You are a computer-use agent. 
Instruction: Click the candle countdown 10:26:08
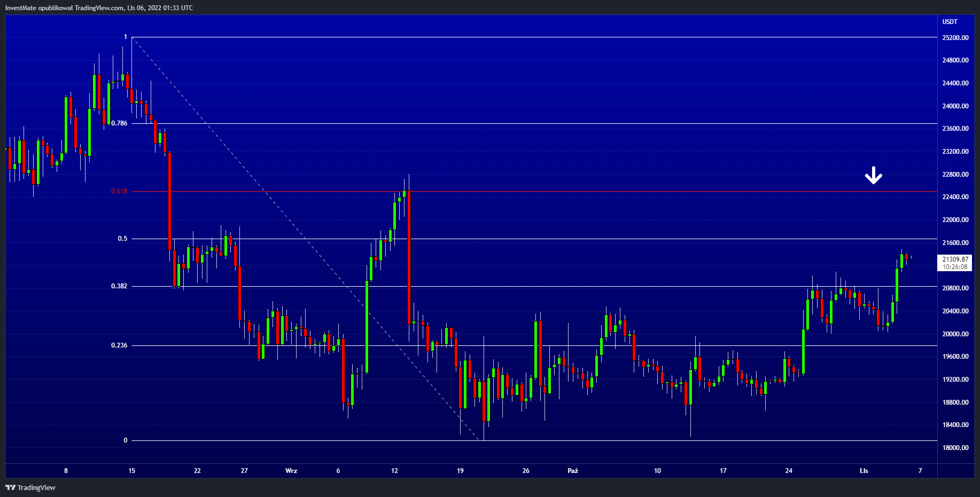955,267
